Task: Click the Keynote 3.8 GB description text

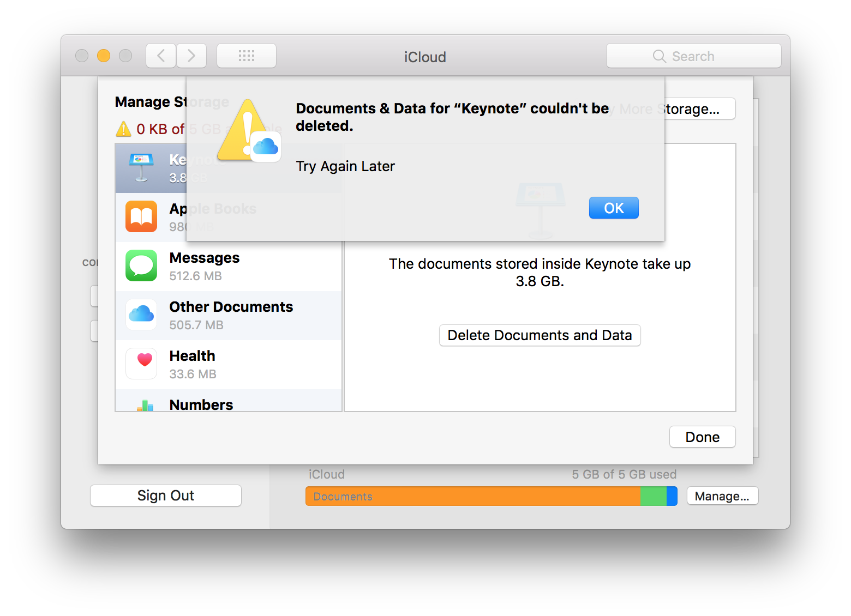Action: (x=540, y=273)
